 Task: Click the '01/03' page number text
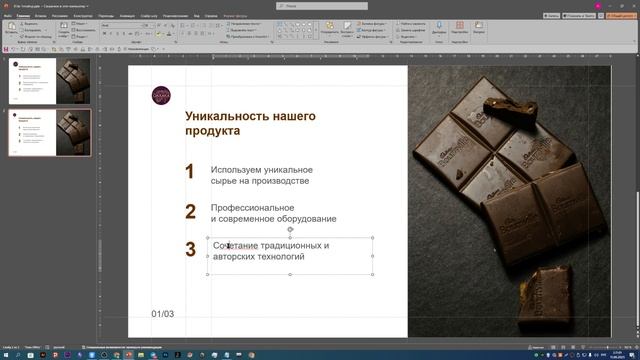pyautogui.click(x=162, y=314)
